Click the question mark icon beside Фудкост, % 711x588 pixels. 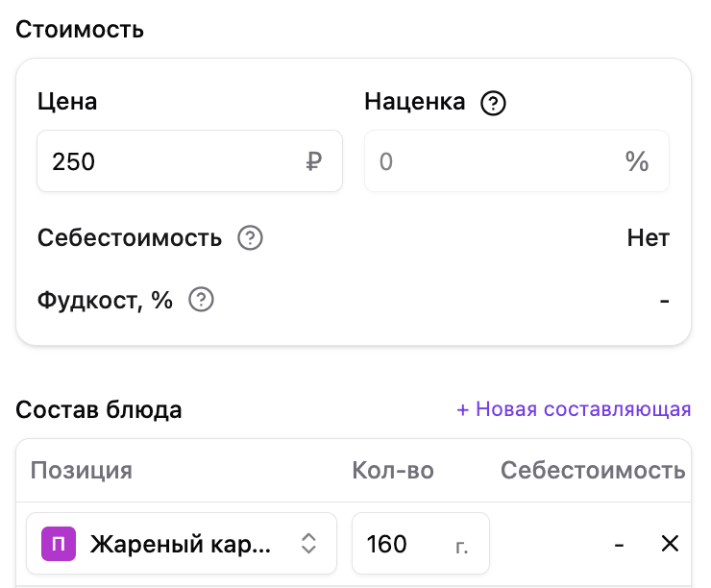pyautogui.click(x=202, y=300)
